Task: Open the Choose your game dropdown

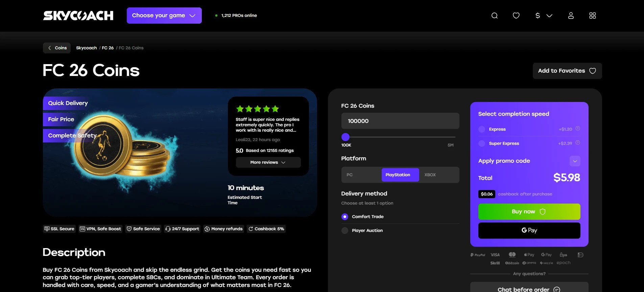Action: pyautogui.click(x=164, y=16)
